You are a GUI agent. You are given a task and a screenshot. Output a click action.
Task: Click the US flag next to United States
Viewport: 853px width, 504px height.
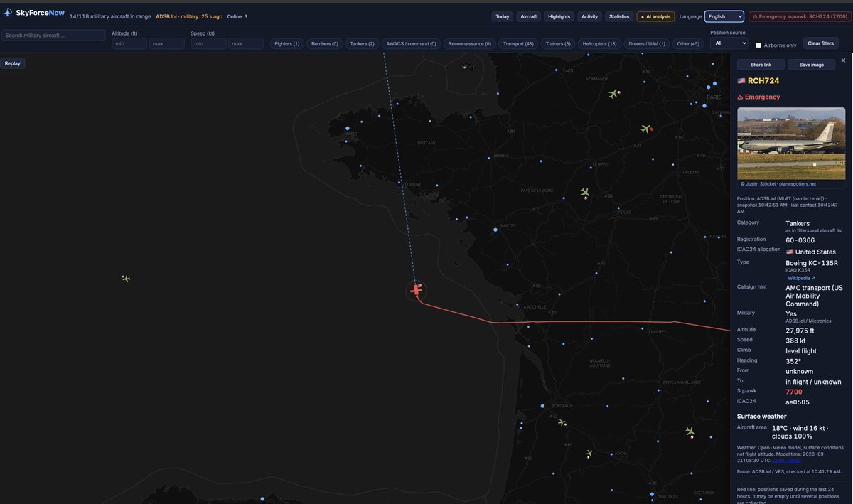pos(790,252)
